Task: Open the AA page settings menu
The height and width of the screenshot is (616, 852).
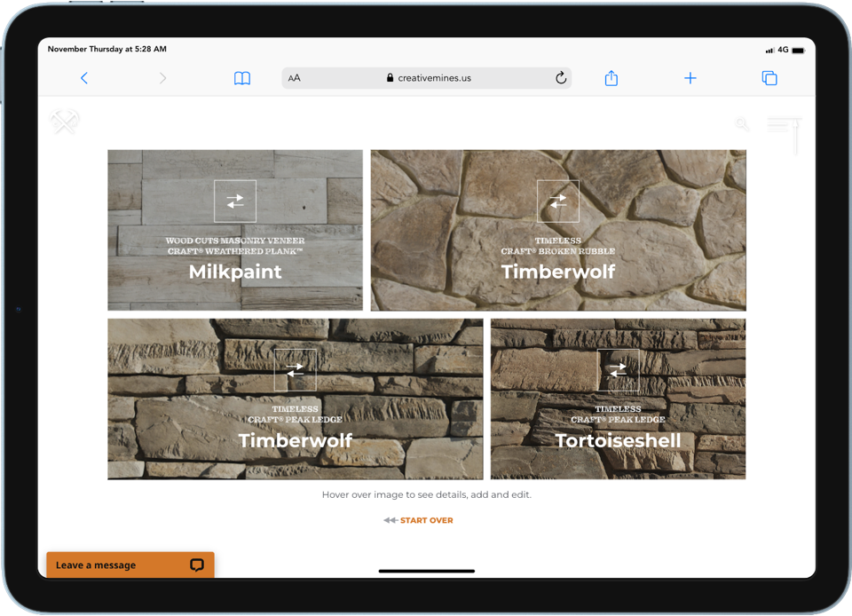Action: (x=294, y=78)
